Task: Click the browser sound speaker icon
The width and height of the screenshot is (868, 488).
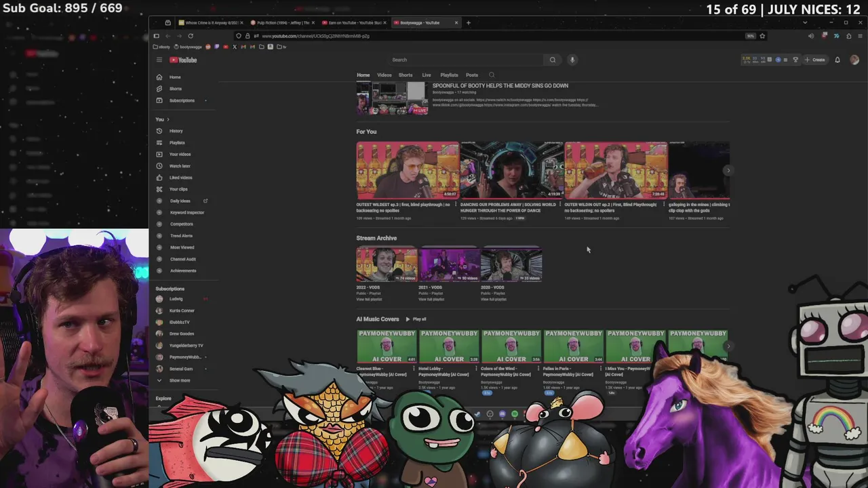Action: tap(811, 36)
